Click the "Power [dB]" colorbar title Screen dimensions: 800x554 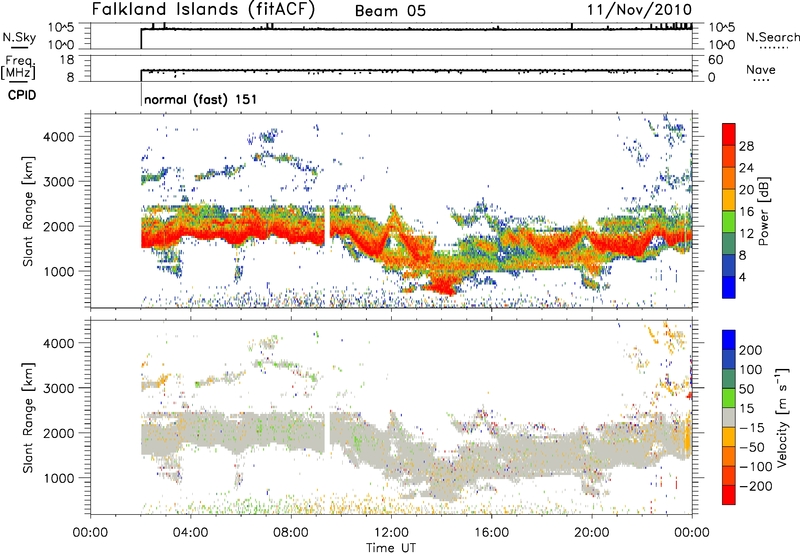pos(764,211)
